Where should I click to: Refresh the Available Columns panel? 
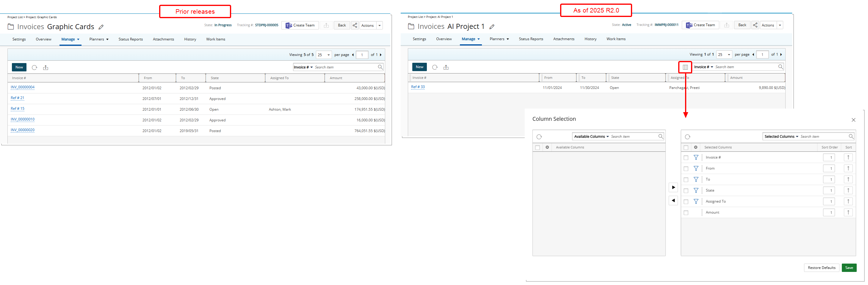click(539, 137)
